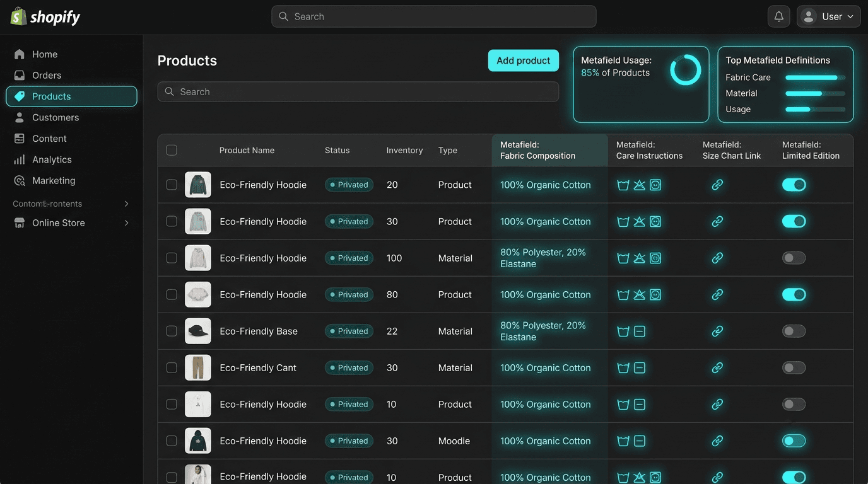Click square minus icon in Eco-Friendly Cant row
The height and width of the screenshot is (484, 868).
(x=640, y=368)
